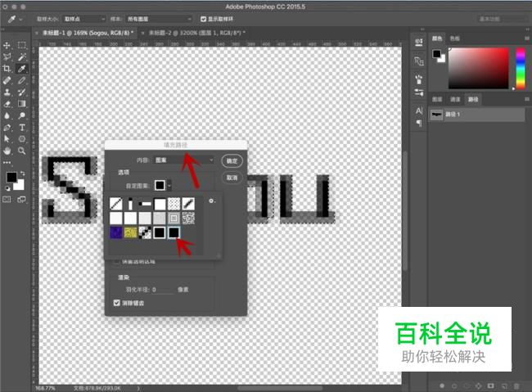532x392 pixels.
Task: Click the vertical canvas scrollbar
Action: [x=404, y=210]
